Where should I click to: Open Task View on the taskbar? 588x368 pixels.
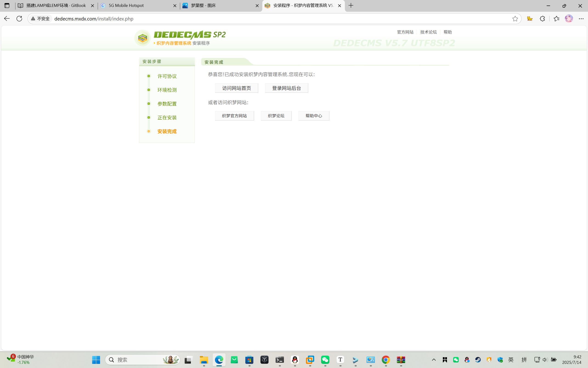point(188,360)
